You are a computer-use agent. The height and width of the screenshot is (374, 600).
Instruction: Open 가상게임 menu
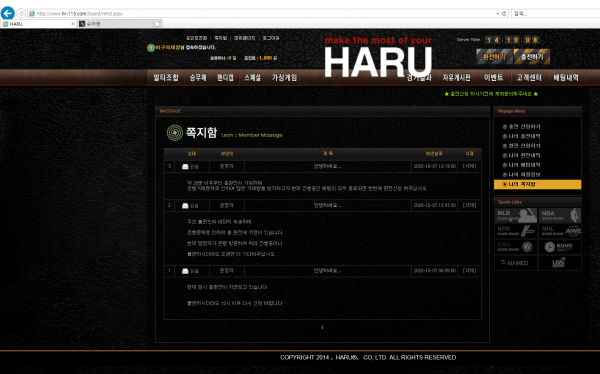tap(284, 78)
